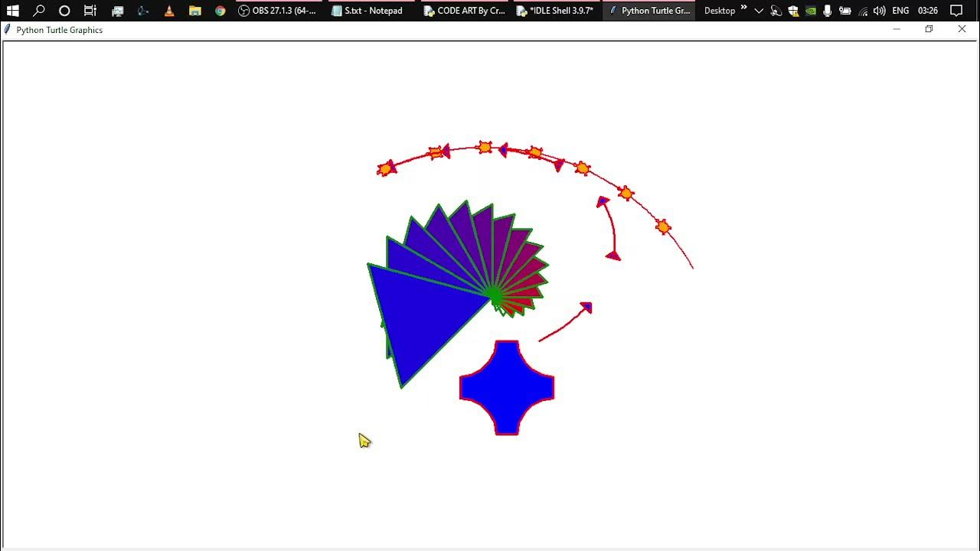Open microphone tray icon
The height and width of the screenshot is (551, 980).
coord(828,11)
